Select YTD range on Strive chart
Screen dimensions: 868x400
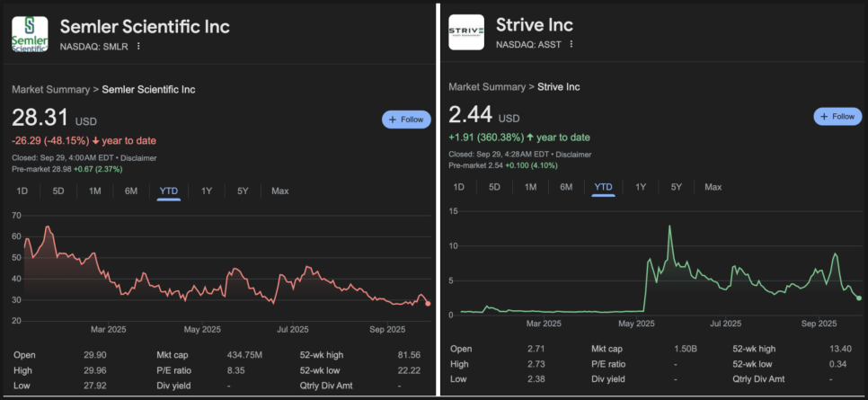604,187
